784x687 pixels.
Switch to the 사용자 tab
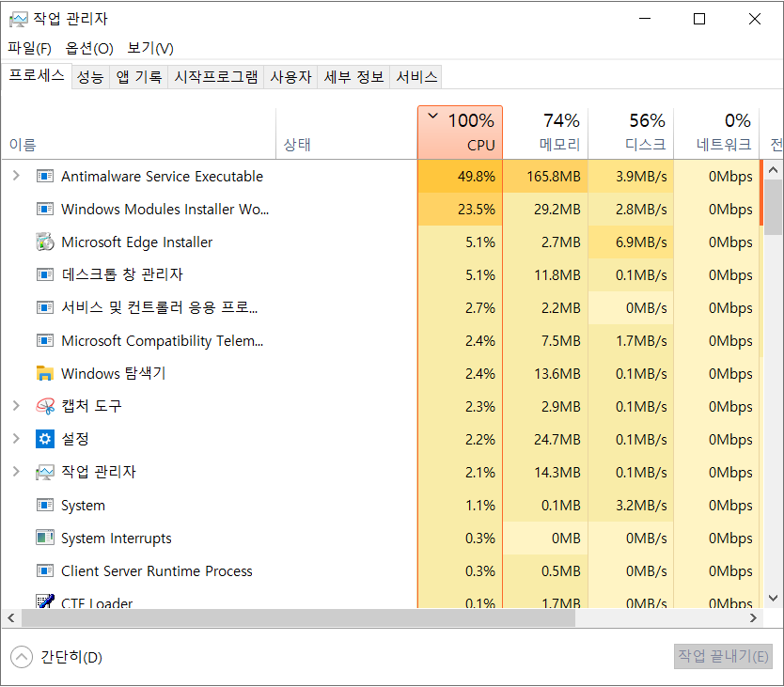[x=290, y=77]
